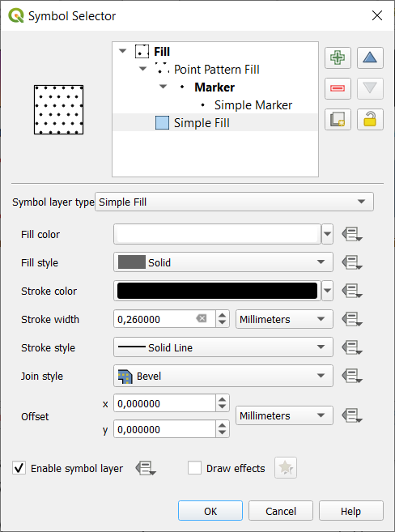
Task: Open Help for Symbol Selector
Action: click(x=351, y=511)
